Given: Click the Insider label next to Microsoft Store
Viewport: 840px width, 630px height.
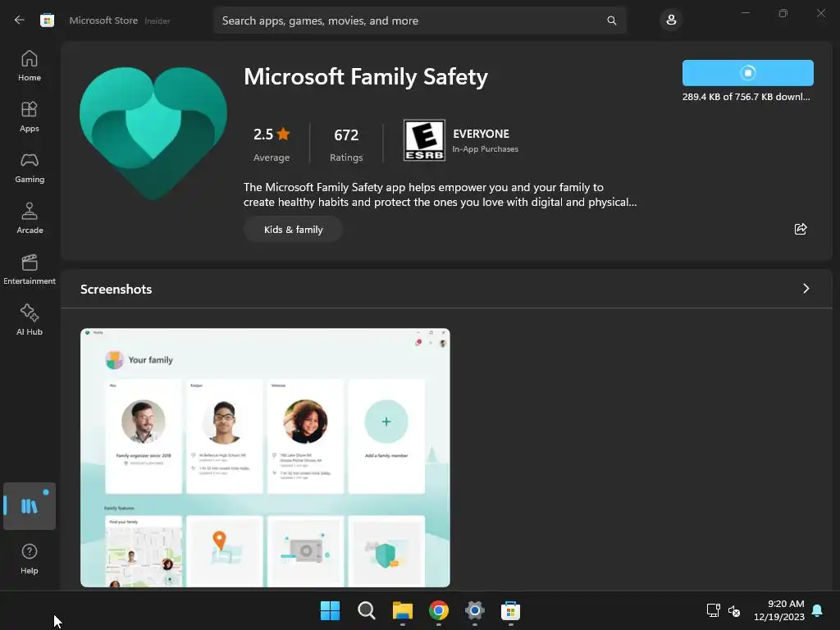Looking at the screenshot, I should (157, 21).
